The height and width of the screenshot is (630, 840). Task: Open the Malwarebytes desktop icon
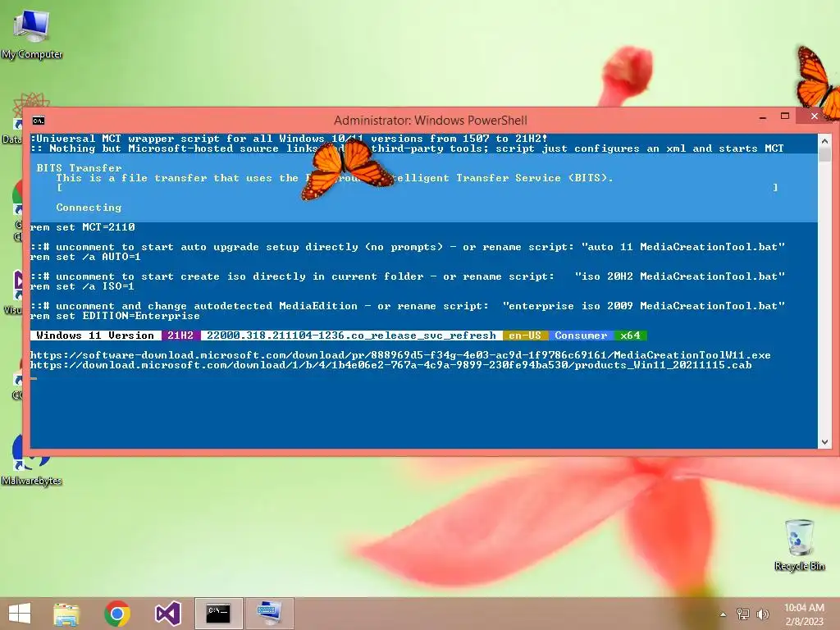tap(32, 459)
